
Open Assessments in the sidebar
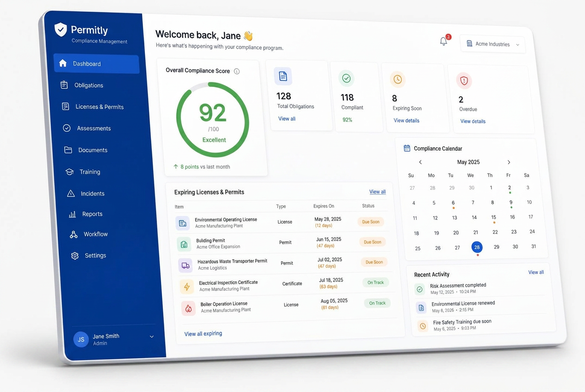coord(87,128)
